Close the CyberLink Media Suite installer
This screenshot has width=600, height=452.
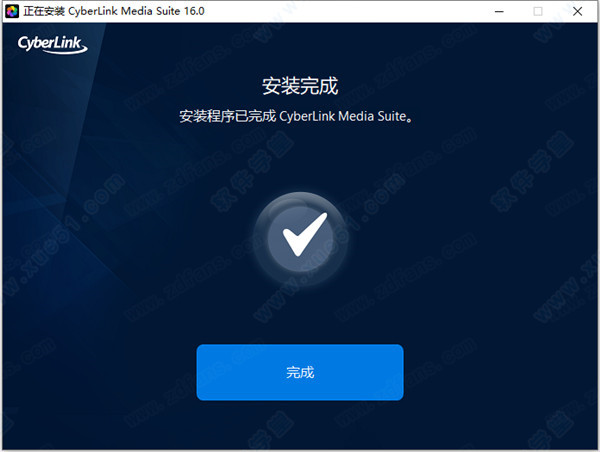tap(577, 11)
